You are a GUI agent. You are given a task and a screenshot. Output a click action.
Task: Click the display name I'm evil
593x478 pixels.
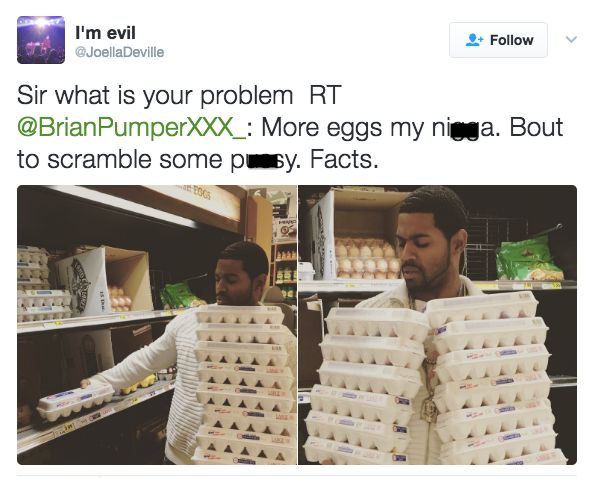point(105,33)
